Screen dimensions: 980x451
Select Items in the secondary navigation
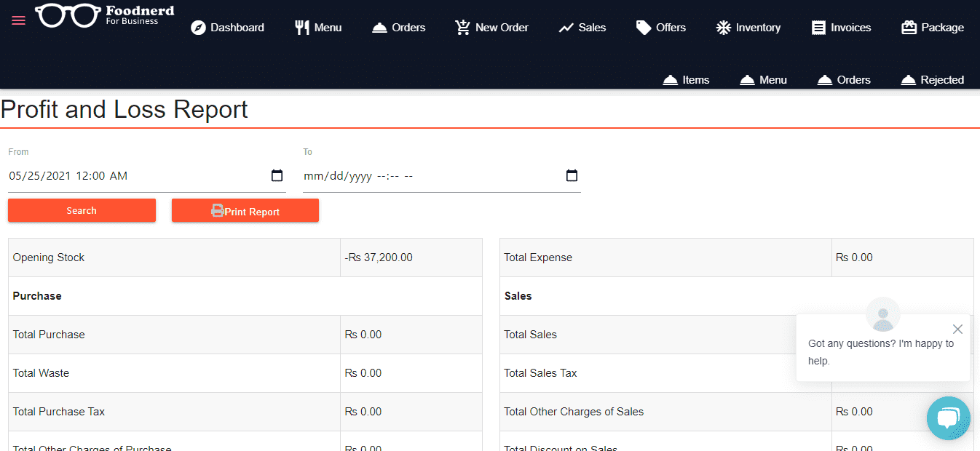click(x=686, y=80)
